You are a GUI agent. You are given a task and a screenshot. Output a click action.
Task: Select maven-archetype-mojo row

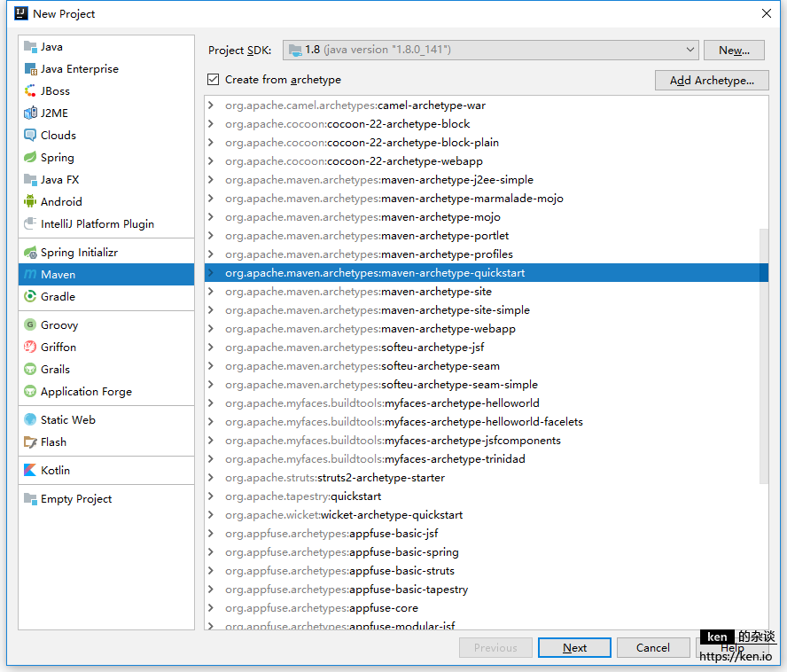pos(486,217)
